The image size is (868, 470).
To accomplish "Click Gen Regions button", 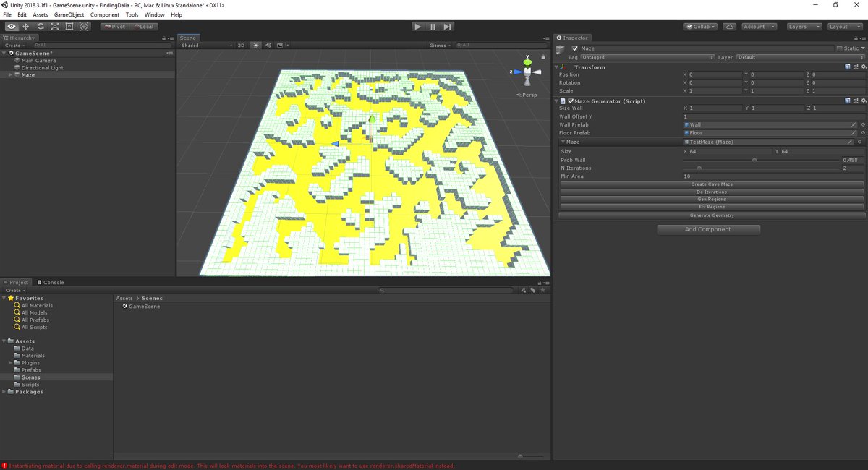I will [712, 199].
